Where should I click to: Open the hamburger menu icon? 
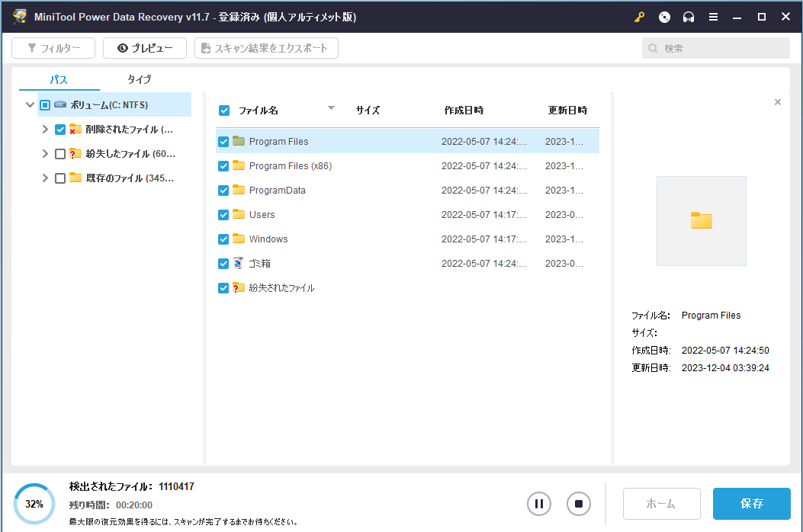coord(713,17)
